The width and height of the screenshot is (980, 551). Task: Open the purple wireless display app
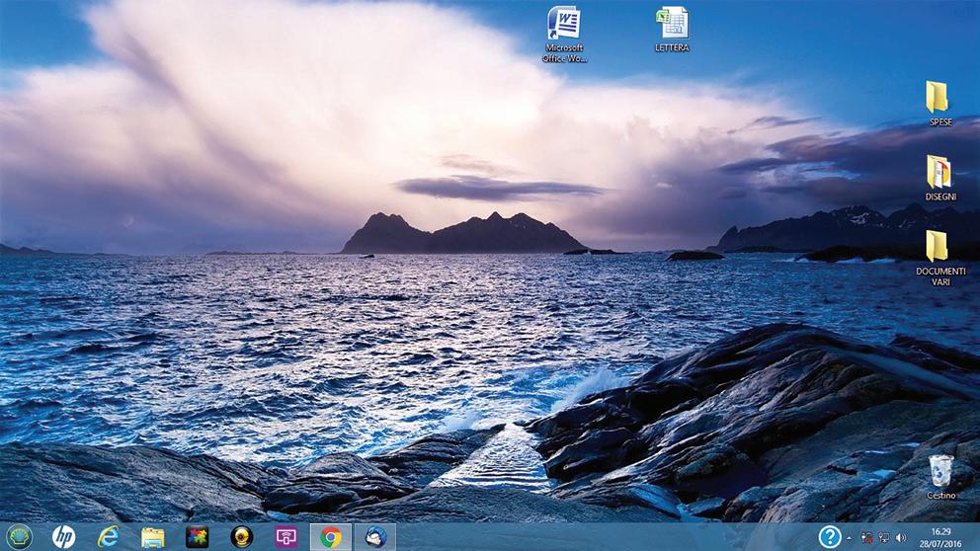(286, 536)
